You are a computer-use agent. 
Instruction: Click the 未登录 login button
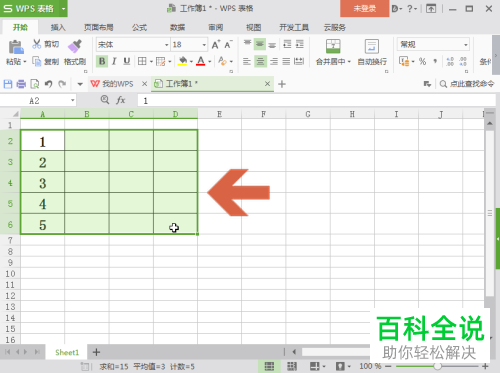(x=364, y=8)
